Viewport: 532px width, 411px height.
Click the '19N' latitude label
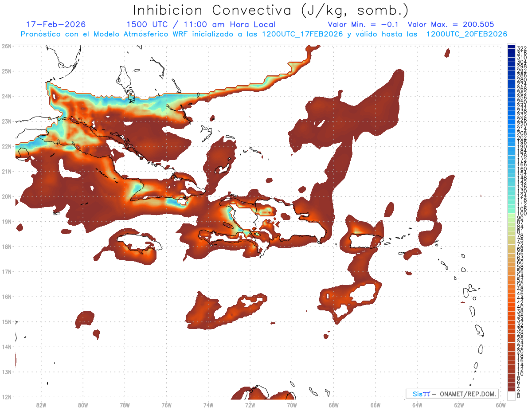pyautogui.click(x=6, y=221)
